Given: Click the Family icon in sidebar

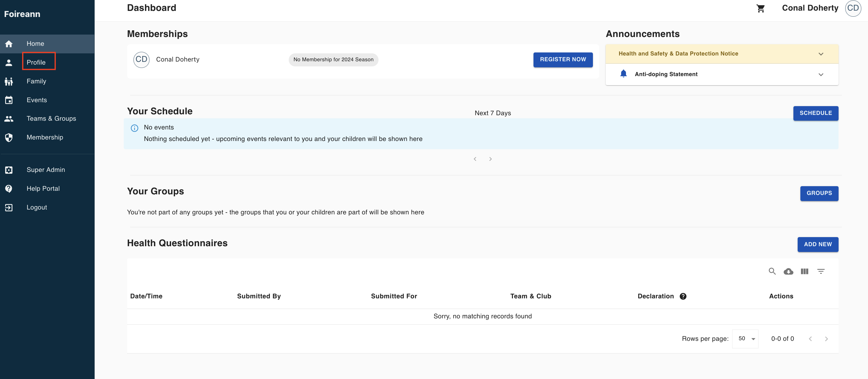Looking at the screenshot, I should click(x=9, y=82).
